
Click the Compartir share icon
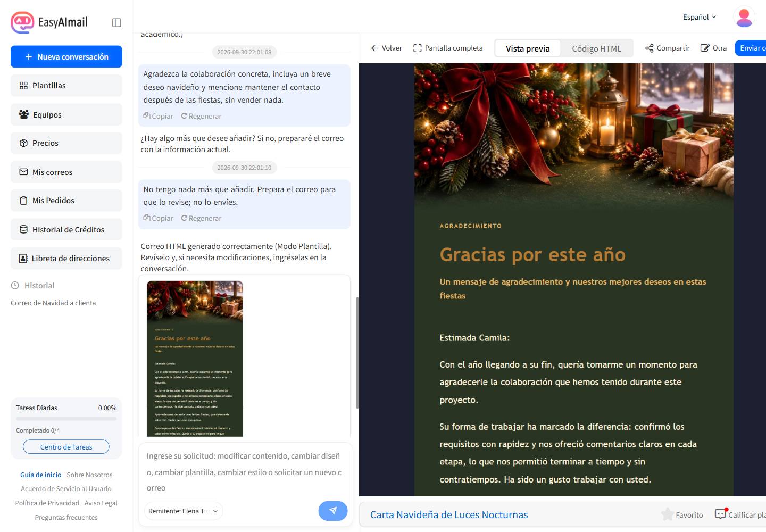click(650, 48)
